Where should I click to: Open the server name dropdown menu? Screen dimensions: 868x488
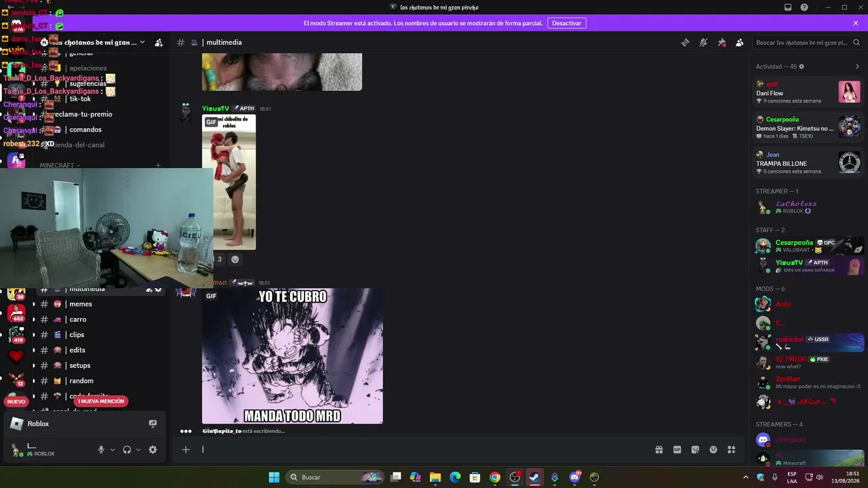click(142, 42)
